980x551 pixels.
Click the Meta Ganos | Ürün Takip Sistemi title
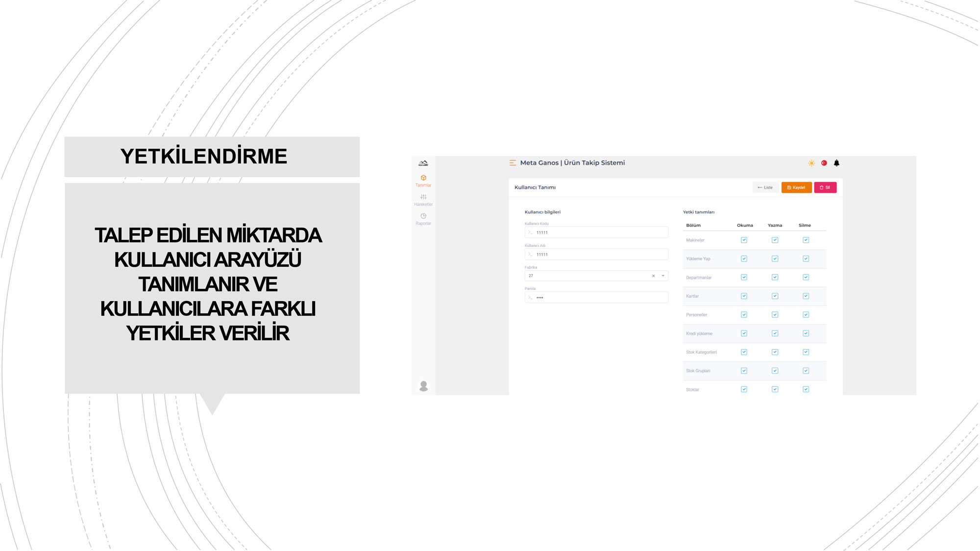[572, 163]
